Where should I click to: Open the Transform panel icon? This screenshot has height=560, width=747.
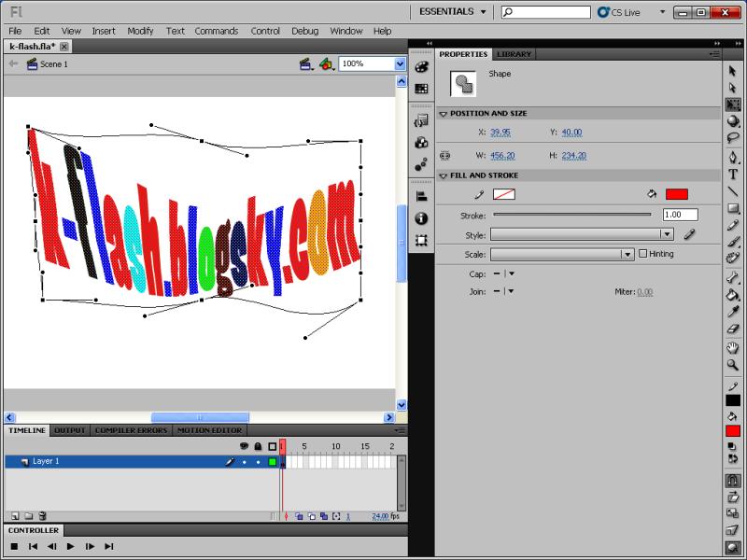point(422,240)
